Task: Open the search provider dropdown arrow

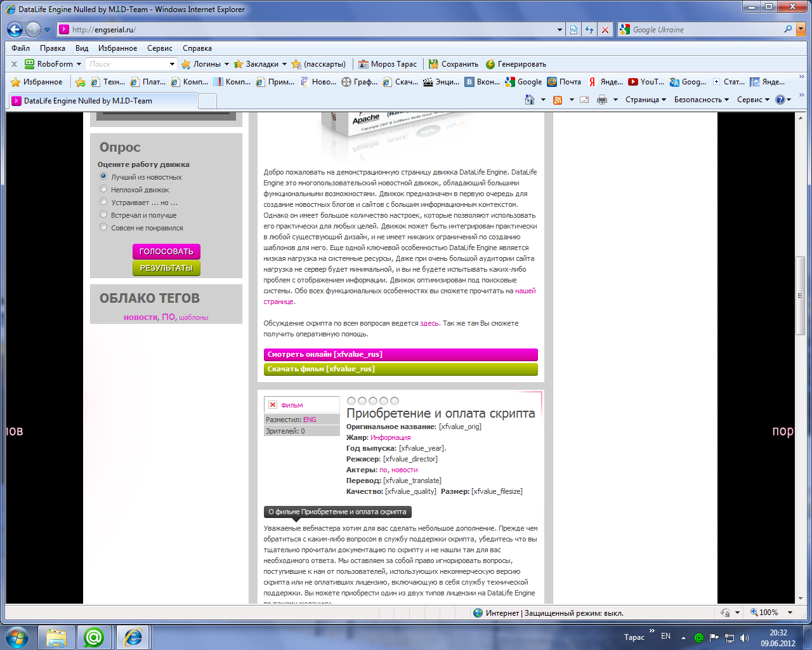Action: point(801,29)
